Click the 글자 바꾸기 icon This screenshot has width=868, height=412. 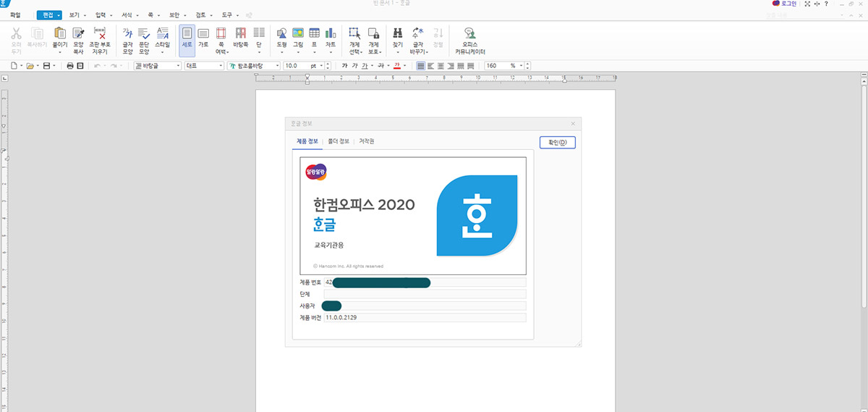coord(418,33)
